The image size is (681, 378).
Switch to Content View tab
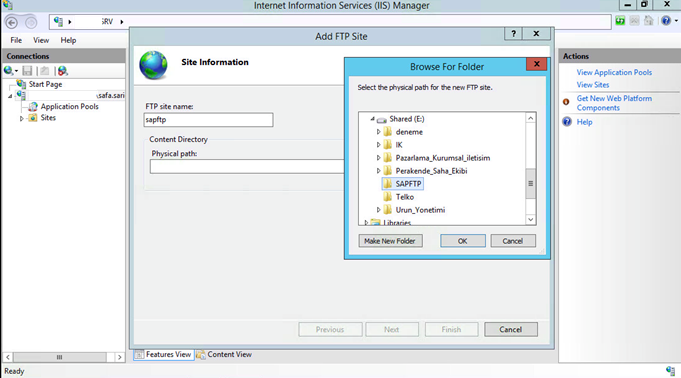point(224,355)
